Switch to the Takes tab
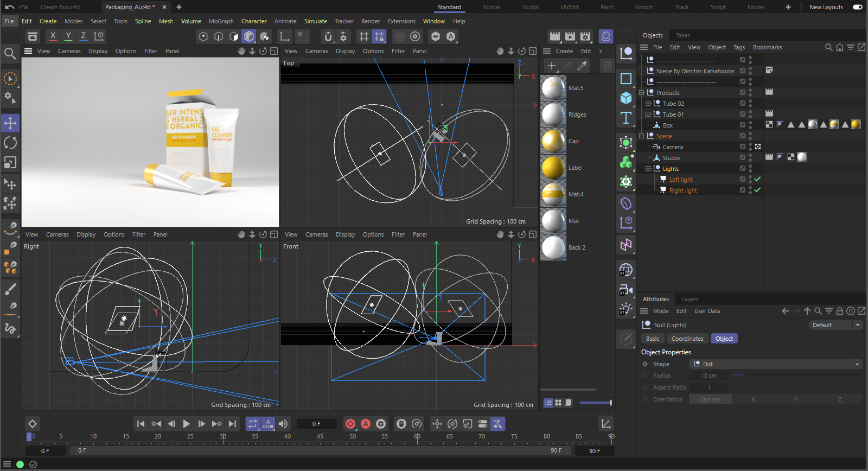 (x=682, y=35)
